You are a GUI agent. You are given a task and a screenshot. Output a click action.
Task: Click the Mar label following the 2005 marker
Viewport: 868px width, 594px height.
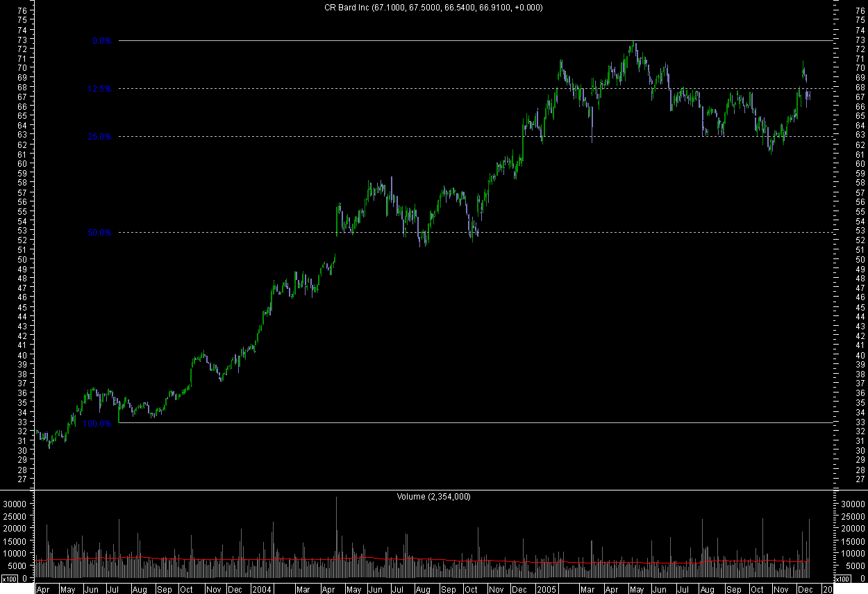click(x=587, y=589)
